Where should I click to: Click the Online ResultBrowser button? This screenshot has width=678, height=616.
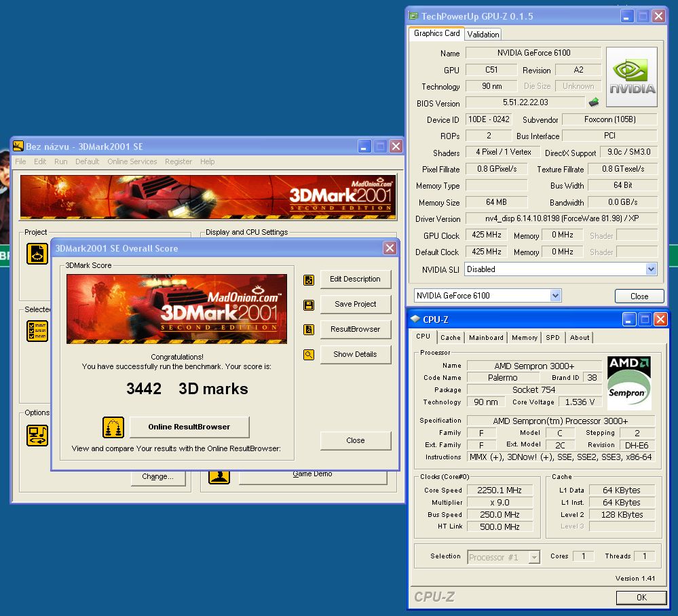tap(189, 427)
